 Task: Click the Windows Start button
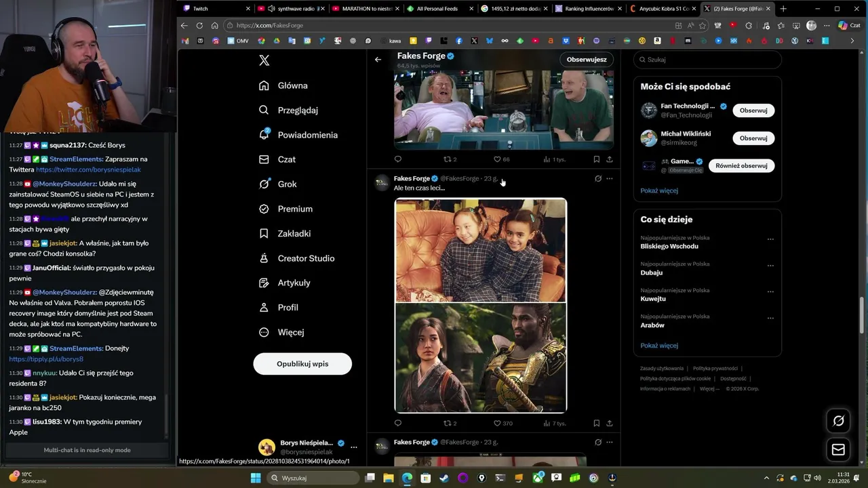256,478
